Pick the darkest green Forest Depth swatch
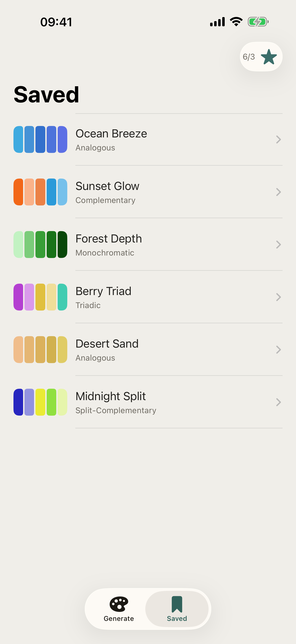The width and height of the screenshot is (296, 644). pyautogui.click(x=62, y=245)
